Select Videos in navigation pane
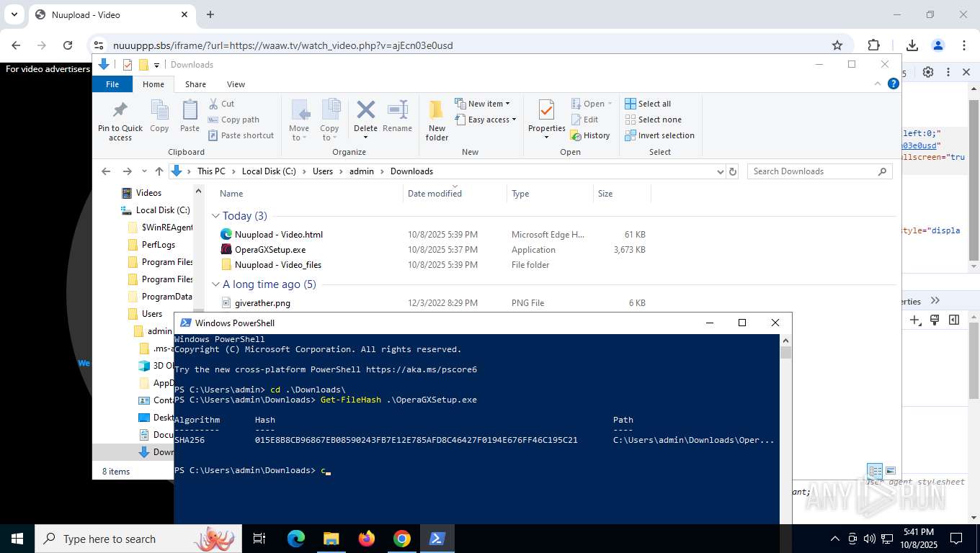The height and width of the screenshot is (553, 980). click(x=148, y=193)
